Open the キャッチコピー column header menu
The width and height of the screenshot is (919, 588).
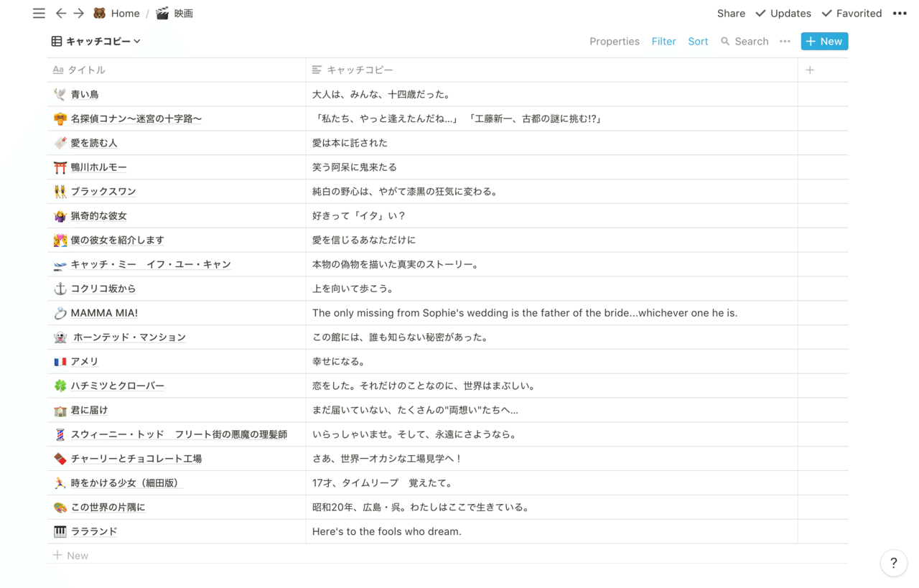pyautogui.click(x=551, y=70)
